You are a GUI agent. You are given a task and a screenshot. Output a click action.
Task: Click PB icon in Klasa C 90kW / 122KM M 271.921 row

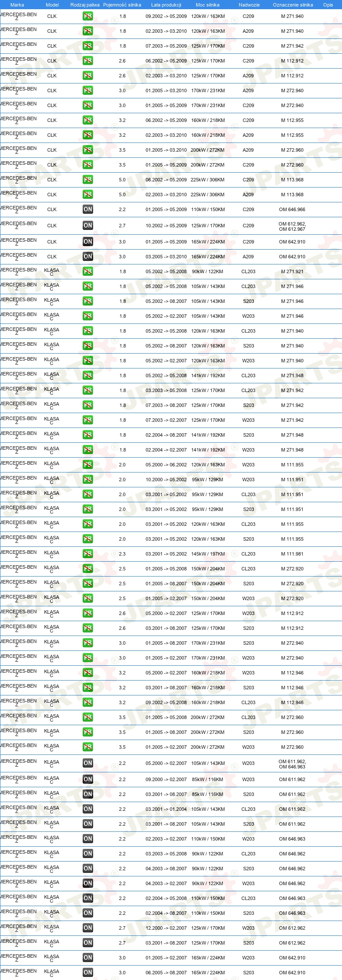pos(88,271)
